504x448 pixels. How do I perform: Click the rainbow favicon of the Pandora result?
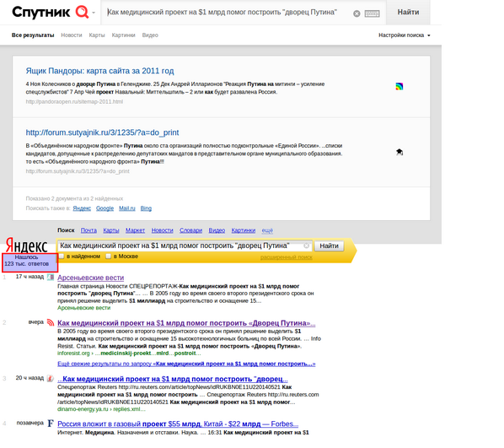coord(399,86)
